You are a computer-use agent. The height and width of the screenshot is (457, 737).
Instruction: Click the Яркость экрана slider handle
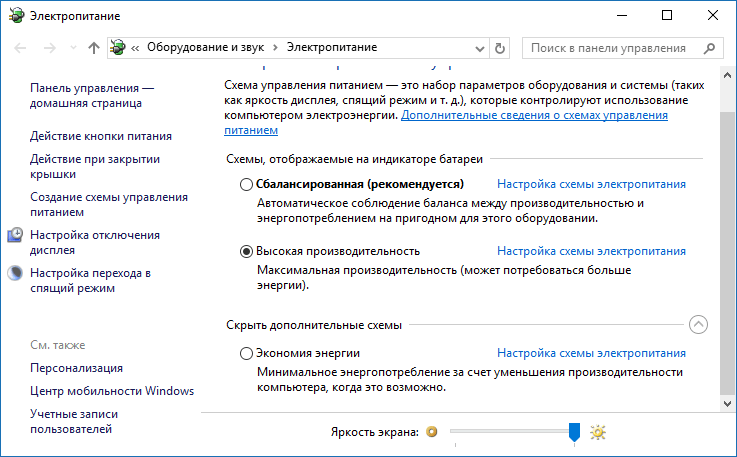pyautogui.click(x=574, y=431)
